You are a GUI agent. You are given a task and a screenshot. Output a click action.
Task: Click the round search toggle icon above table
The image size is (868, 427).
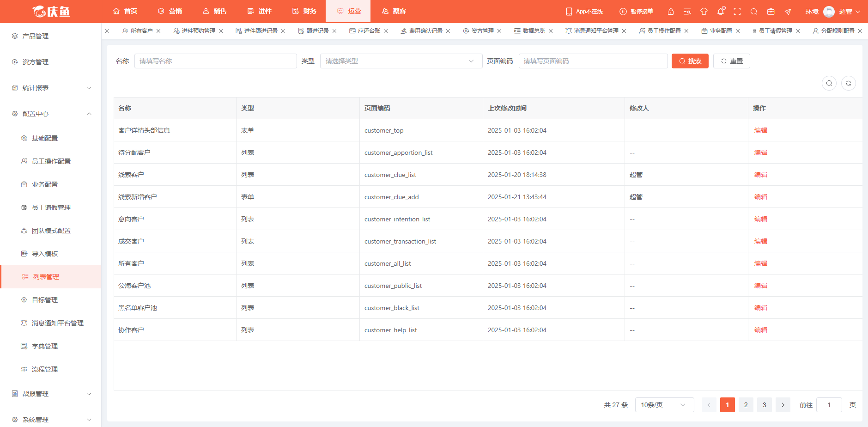point(829,83)
